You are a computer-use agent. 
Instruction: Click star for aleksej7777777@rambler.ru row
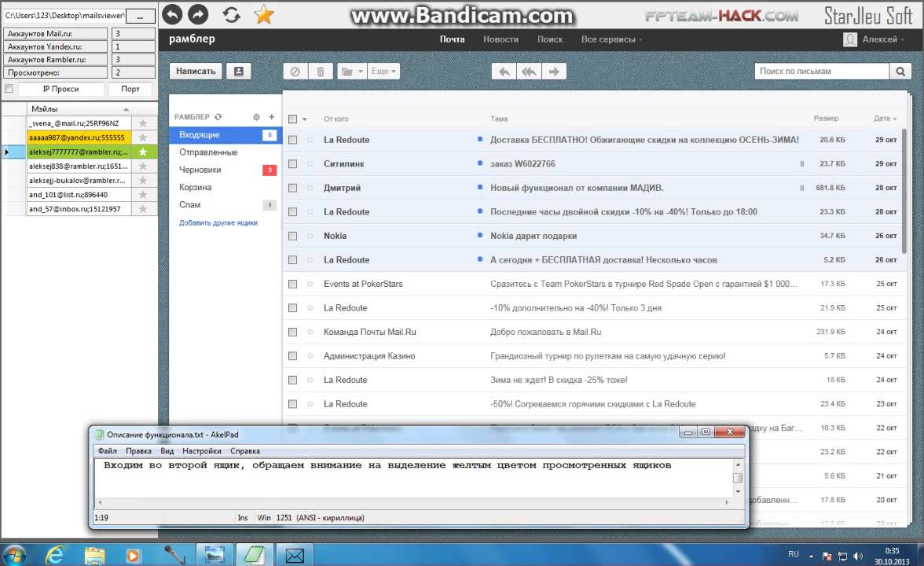pos(143,152)
